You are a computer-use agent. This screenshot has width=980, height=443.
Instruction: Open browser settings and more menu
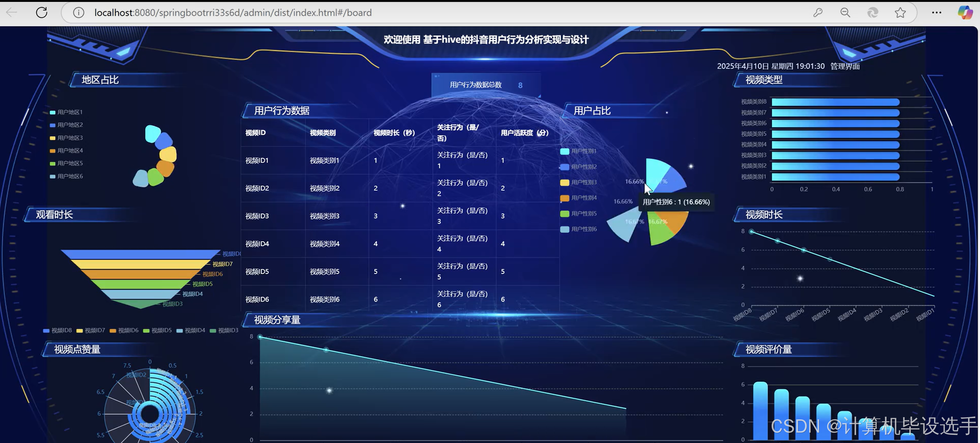click(x=937, y=13)
